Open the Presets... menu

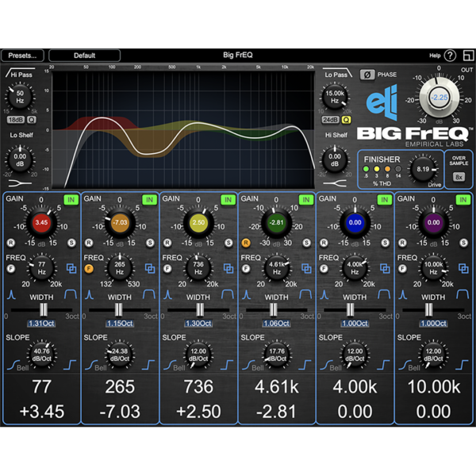point(22,56)
